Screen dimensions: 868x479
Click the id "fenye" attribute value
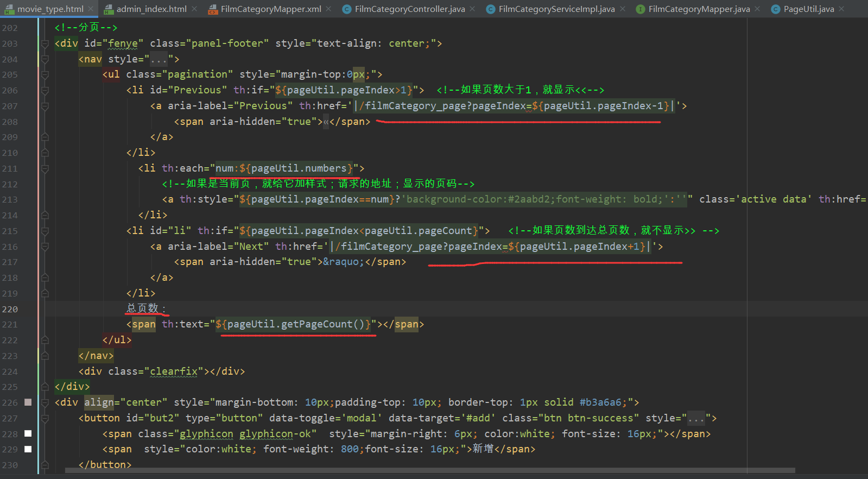click(123, 43)
